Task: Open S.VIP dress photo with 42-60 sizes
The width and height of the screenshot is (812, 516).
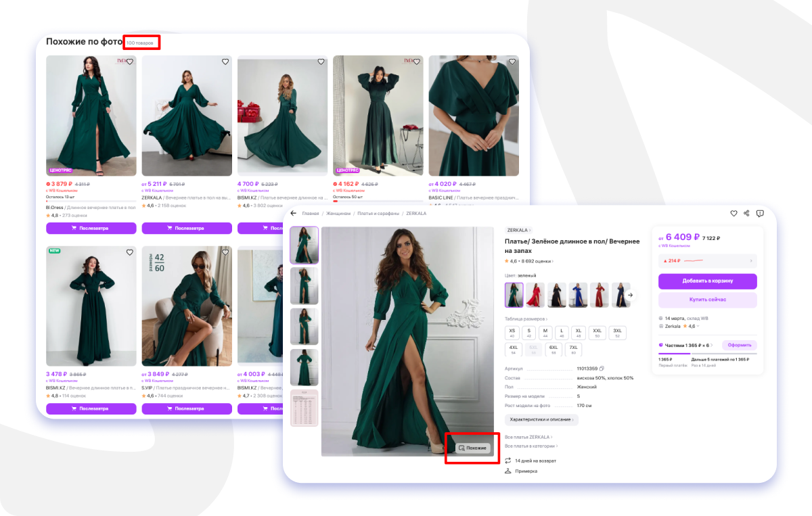Action: (x=187, y=306)
